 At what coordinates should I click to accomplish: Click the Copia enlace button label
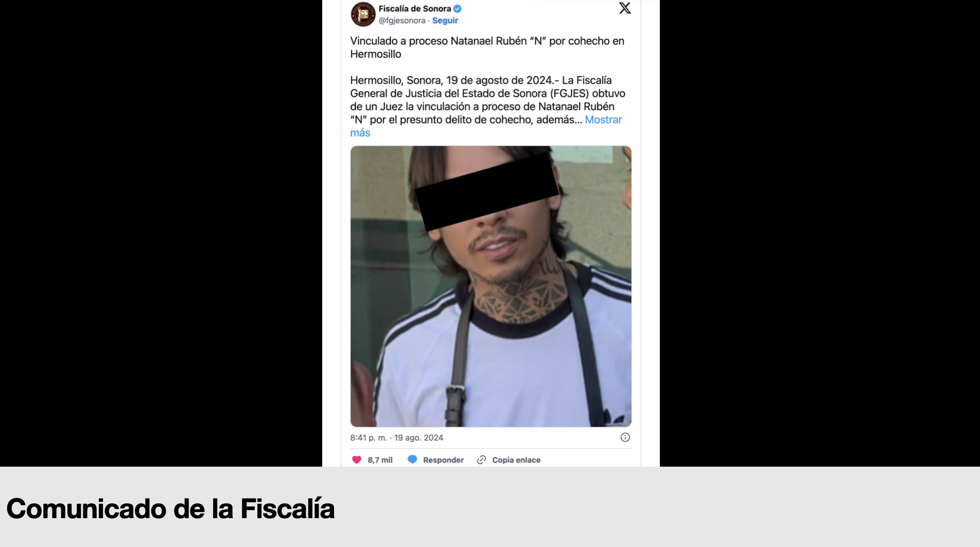coord(516,460)
